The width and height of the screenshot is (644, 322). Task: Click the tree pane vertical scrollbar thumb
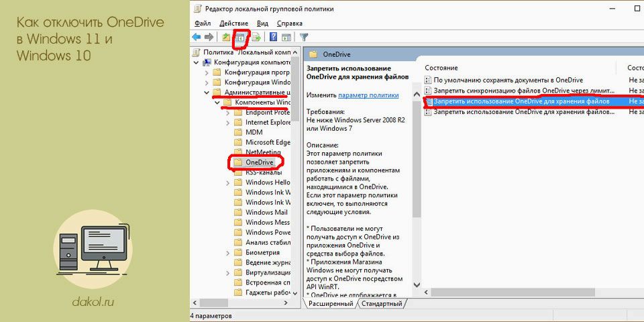click(294, 87)
